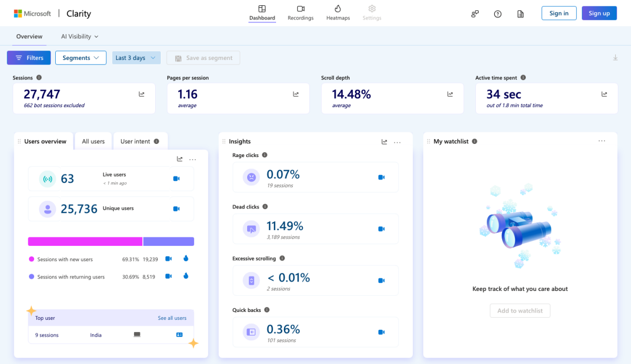Open the Heatmaps view
The height and width of the screenshot is (364, 631).
pyautogui.click(x=338, y=13)
